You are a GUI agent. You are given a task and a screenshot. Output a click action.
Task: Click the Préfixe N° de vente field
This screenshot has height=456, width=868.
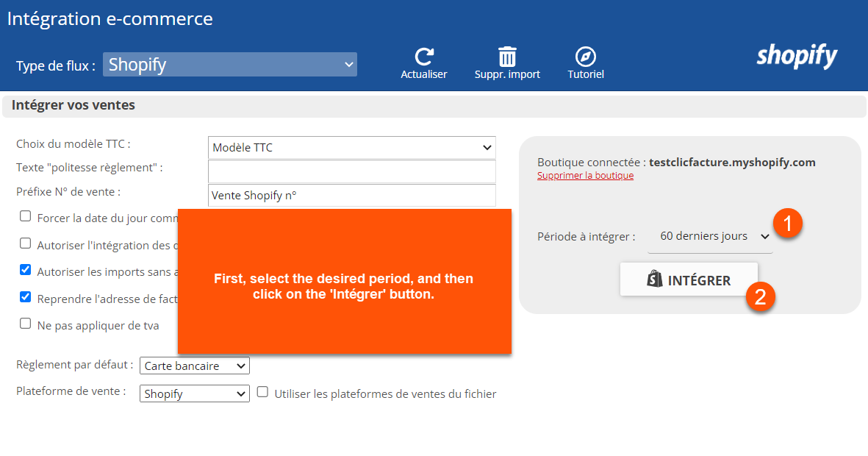click(x=351, y=195)
